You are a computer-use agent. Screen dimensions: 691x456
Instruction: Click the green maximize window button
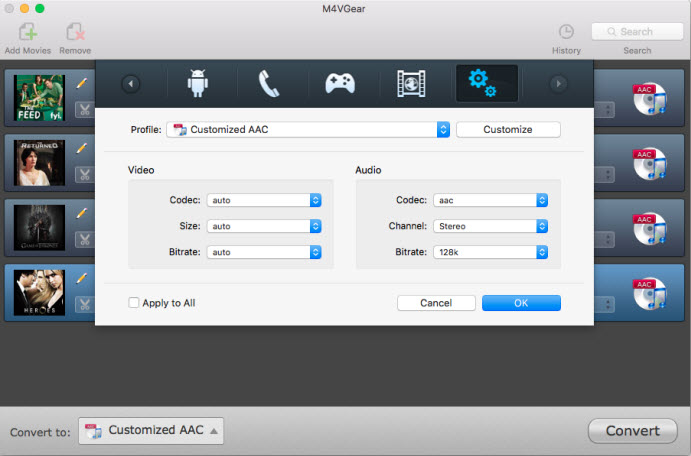(40, 8)
